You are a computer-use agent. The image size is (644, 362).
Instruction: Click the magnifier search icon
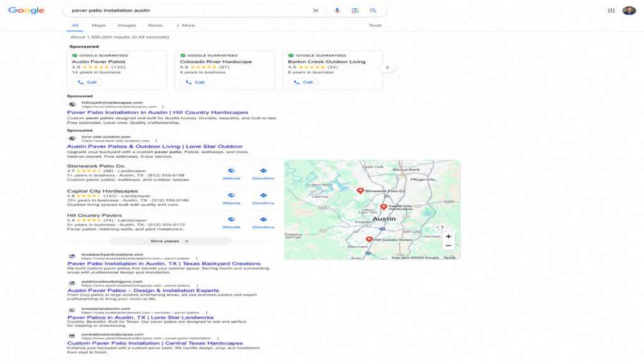(x=373, y=11)
